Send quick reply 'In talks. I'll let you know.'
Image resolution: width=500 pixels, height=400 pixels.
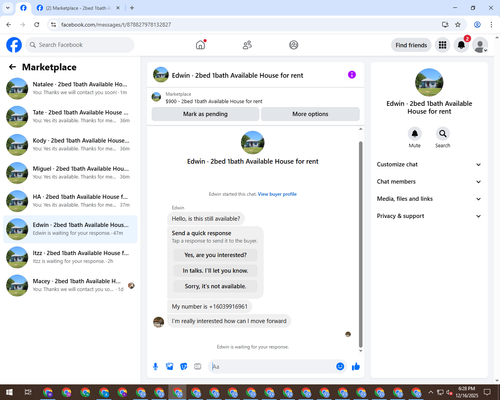(215, 271)
